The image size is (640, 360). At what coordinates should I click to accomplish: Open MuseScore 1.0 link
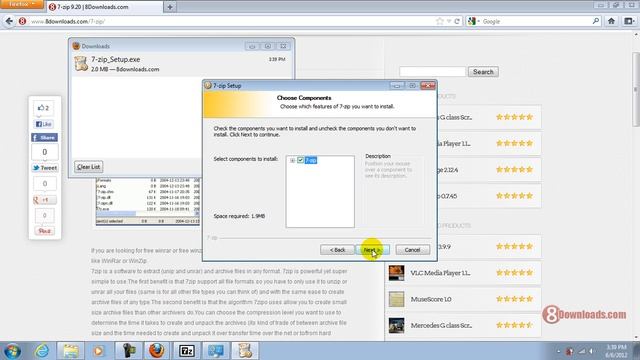(x=431, y=299)
